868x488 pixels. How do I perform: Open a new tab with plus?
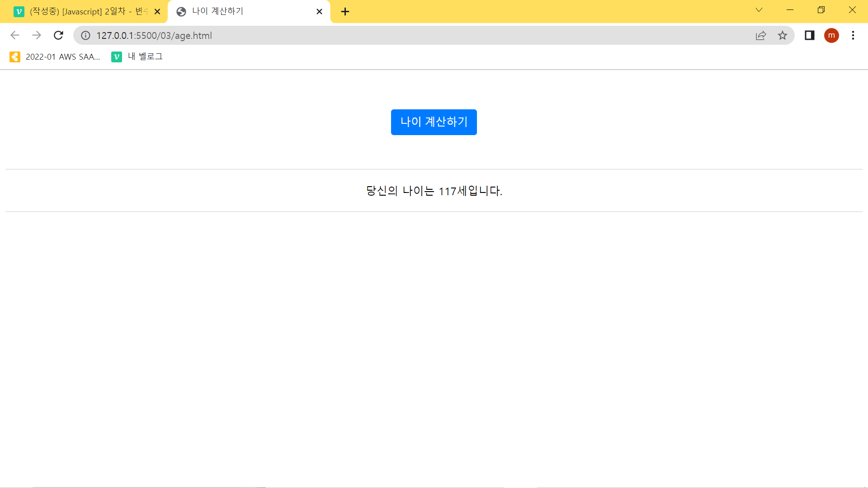pyautogui.click(x=345, y=12)
